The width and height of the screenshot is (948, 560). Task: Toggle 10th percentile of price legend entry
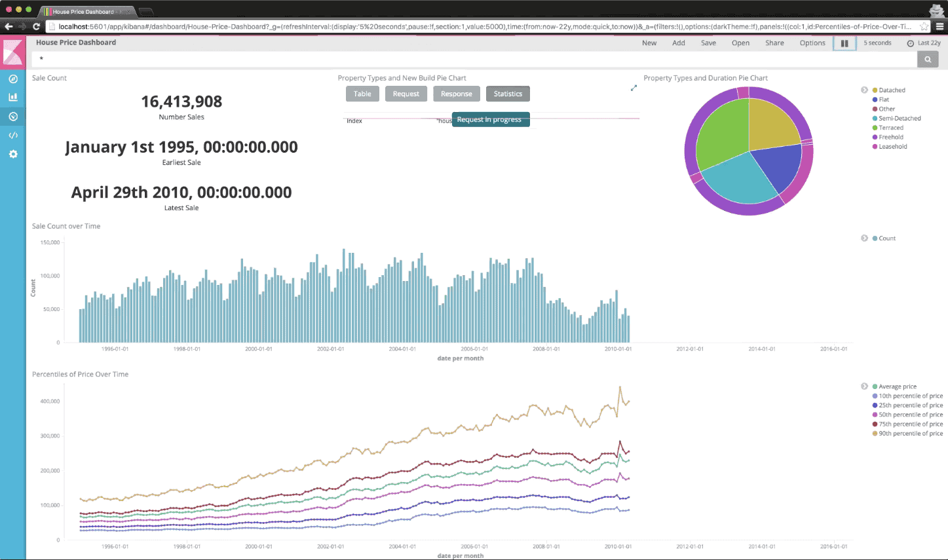point(907,396)
